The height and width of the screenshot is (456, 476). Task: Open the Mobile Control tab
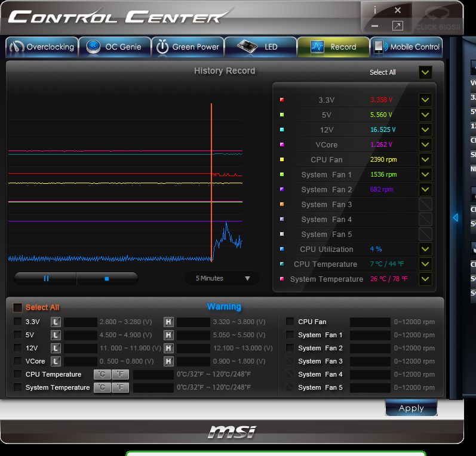(x=407, y=47)
